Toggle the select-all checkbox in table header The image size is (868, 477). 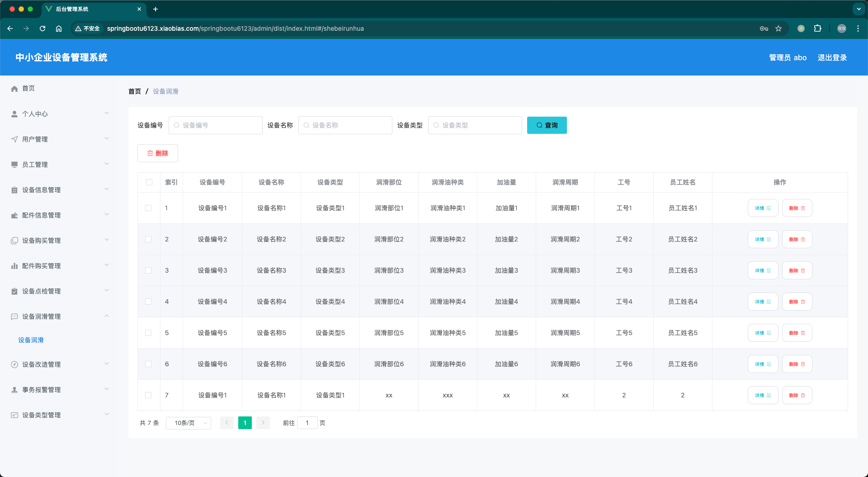point(149,182)
